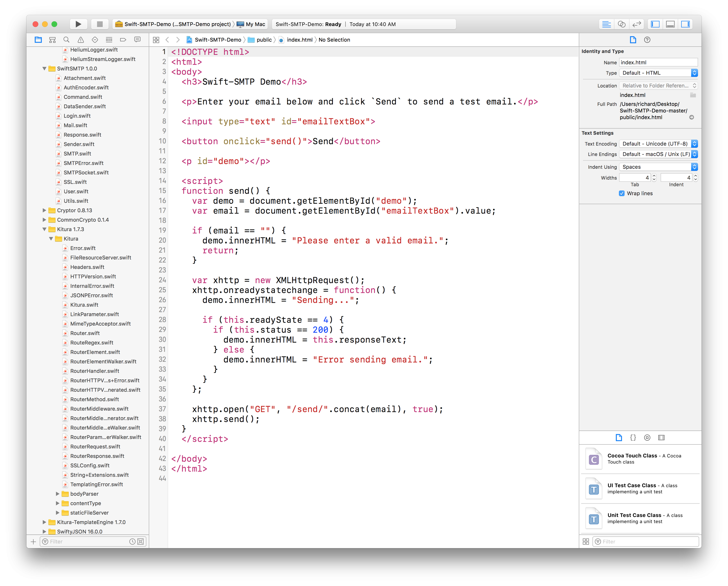Image resolution: width=728 pixels, height=586 pixels.
Task: Click the index.html breadcrumb item
Action: pos(299,40)
